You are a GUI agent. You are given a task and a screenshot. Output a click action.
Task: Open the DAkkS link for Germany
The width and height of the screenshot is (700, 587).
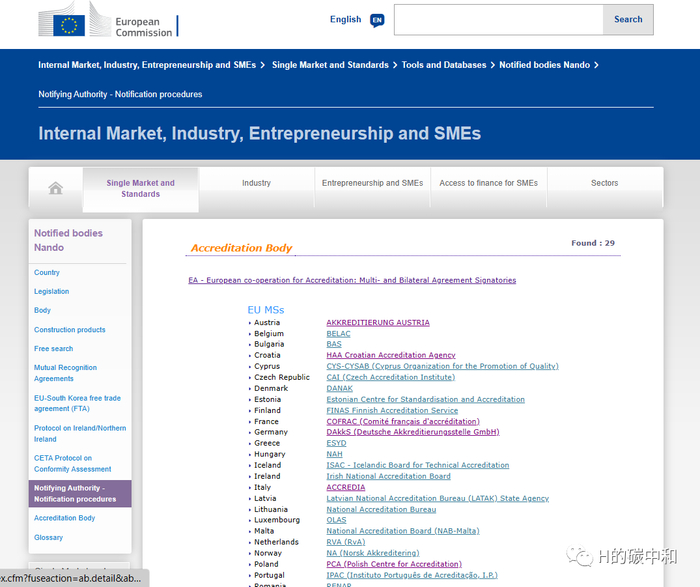point(413,432)
